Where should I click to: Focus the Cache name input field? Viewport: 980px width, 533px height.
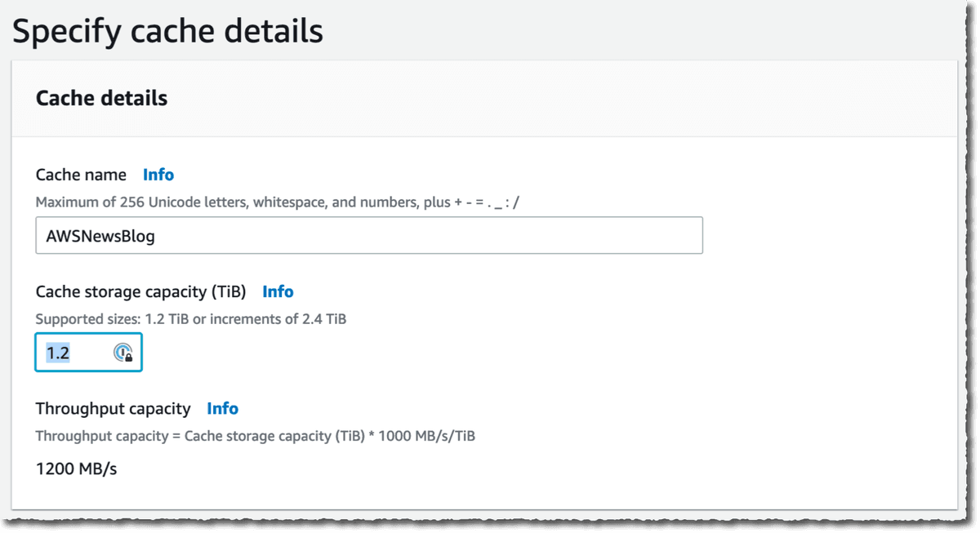pos(369,235)
